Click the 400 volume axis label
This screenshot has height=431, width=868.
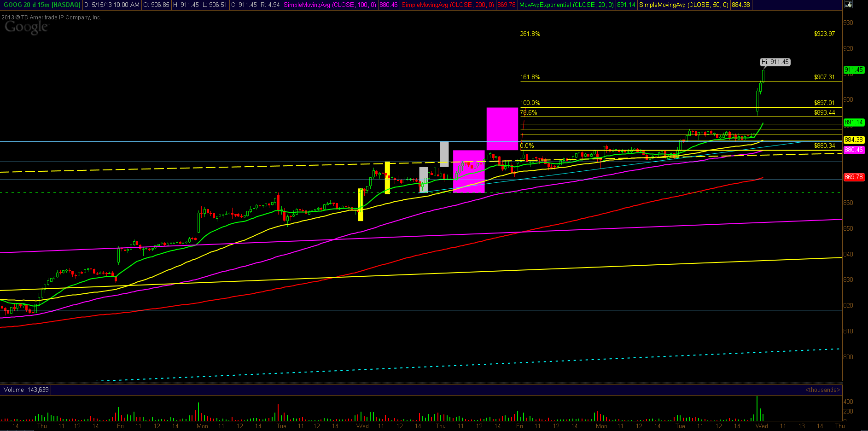pyautogui.click(x=848, y=402)
